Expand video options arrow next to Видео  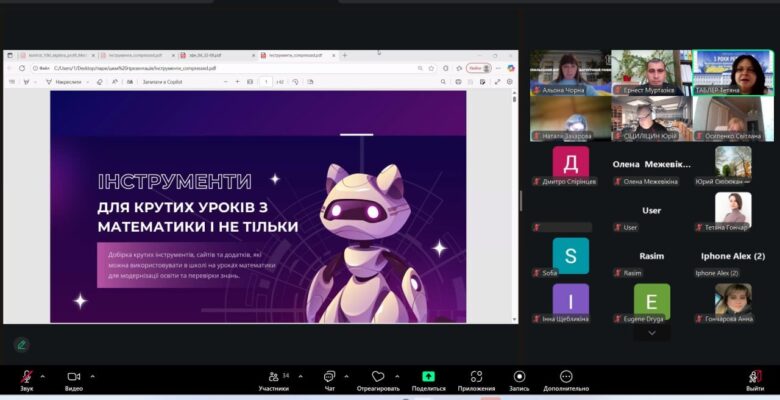93,376
